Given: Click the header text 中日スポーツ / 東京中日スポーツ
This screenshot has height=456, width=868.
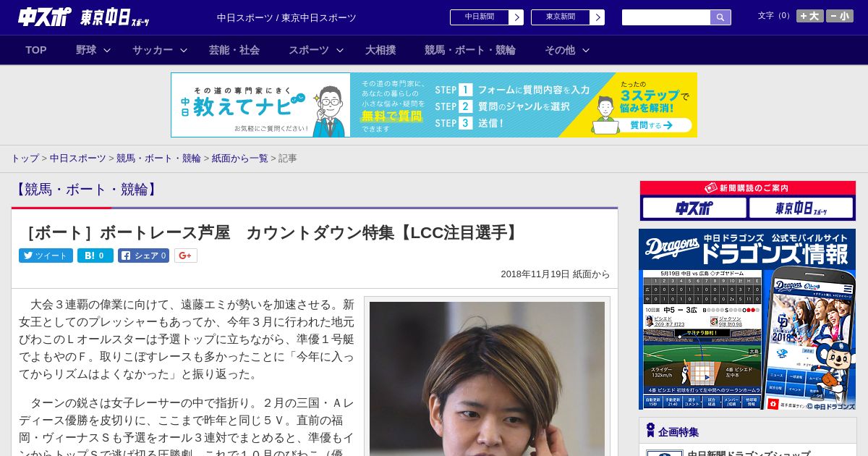Looking at the screenshot, I should (286, 17).
